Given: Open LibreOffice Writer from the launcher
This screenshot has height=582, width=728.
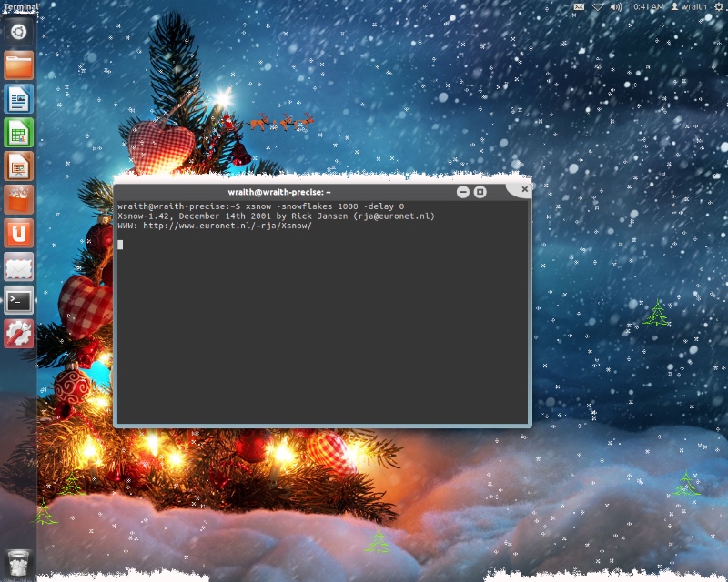Looking at the screenshot, I should (18, 99).
